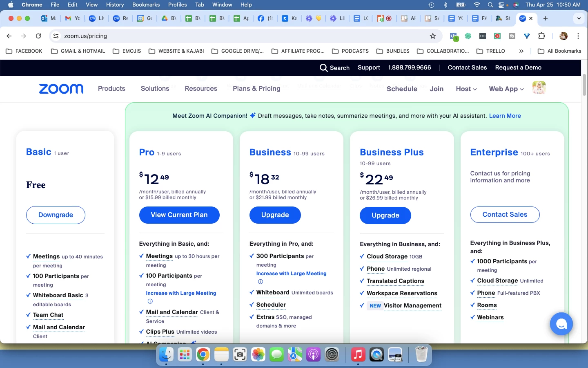Click the info icon under Pro Large Meeting
Image resolution: width=588 pixels, height=368 pixels.
point(150,301)
